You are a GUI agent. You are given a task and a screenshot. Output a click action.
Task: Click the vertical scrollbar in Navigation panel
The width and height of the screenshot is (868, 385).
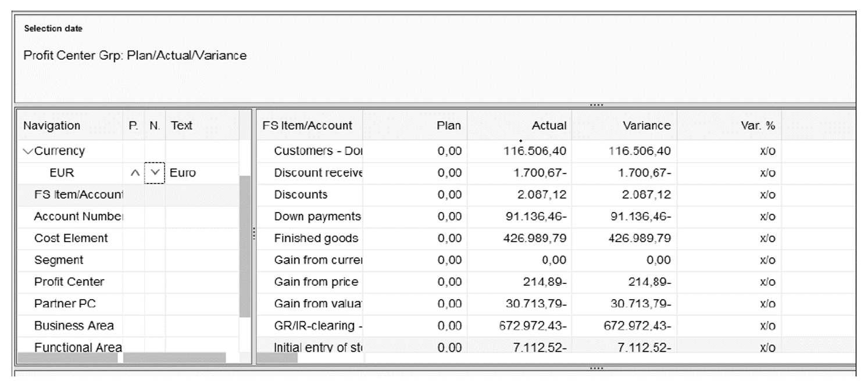[245, 246]
